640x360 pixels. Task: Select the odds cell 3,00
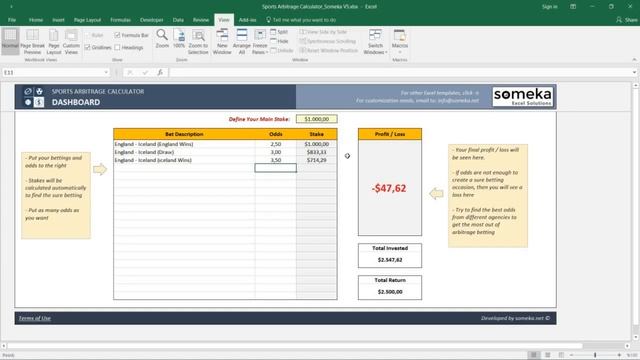click(276, 152)
